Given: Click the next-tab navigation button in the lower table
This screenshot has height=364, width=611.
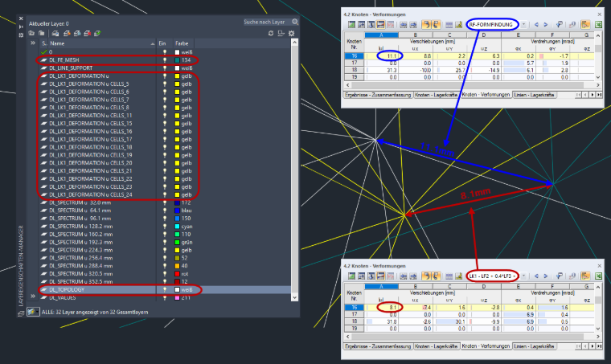Looking at the screenshot, I should coord(593,346).
